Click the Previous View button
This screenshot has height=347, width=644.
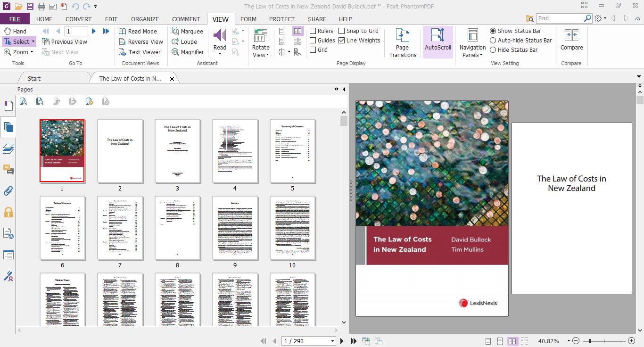click(x=65, y=41)
